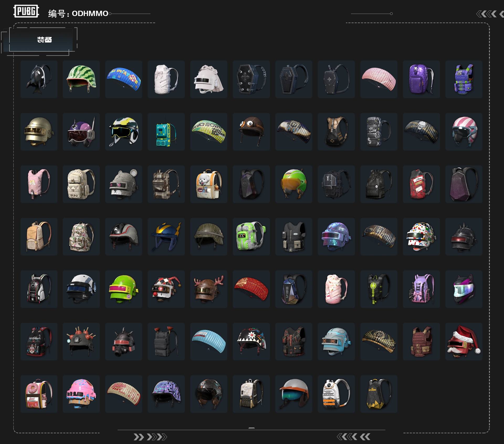Select the orca whale backpack item
The width and height of the screenshot is (504, 444).
click(x=39, y=79)
